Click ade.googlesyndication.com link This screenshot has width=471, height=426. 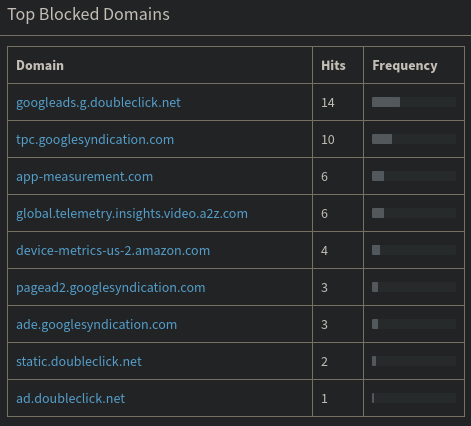click(x=97, y=325)
